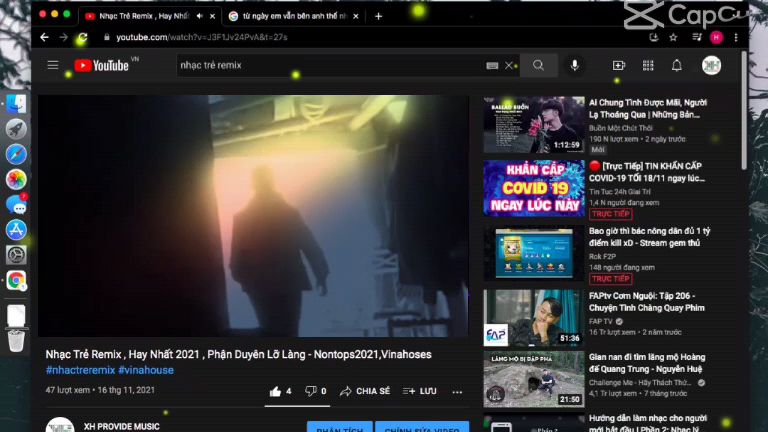Open the notifications bell
Viewport: 768px width, 432px height.
tap(676, 65)
